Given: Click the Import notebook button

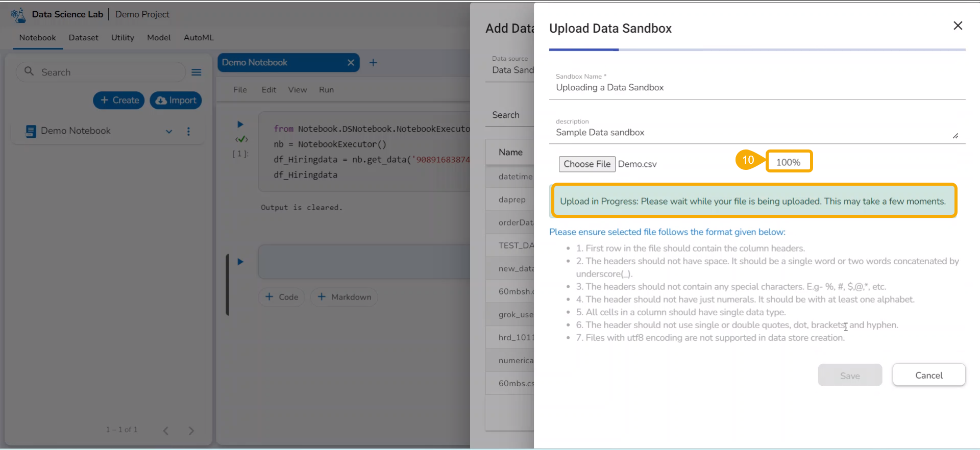Looking at the screenshot, I should [x=176, y=101].
